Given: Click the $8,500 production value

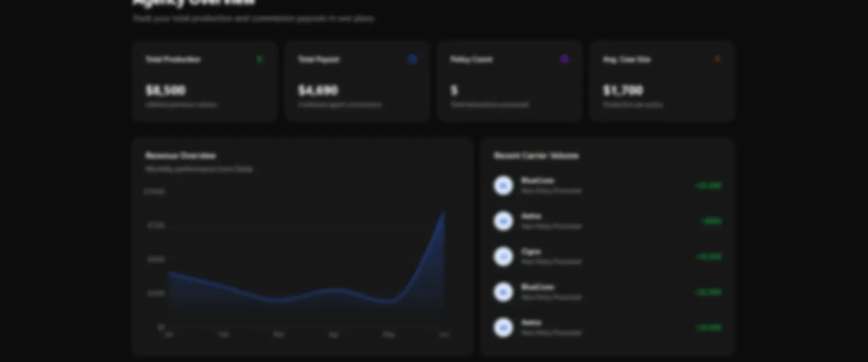Looking at the screenshot, I should point(165,90).
